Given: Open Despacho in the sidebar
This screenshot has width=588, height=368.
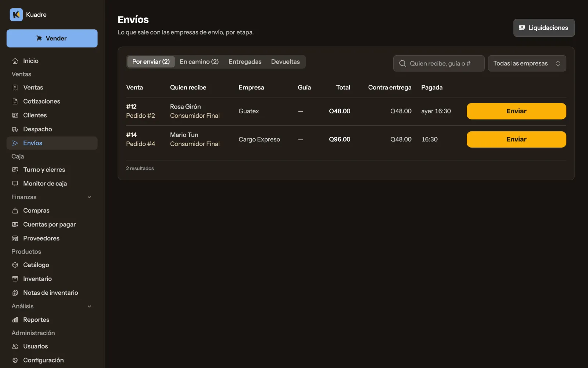Looking at the screenshot, I should [x=52, y=129].
